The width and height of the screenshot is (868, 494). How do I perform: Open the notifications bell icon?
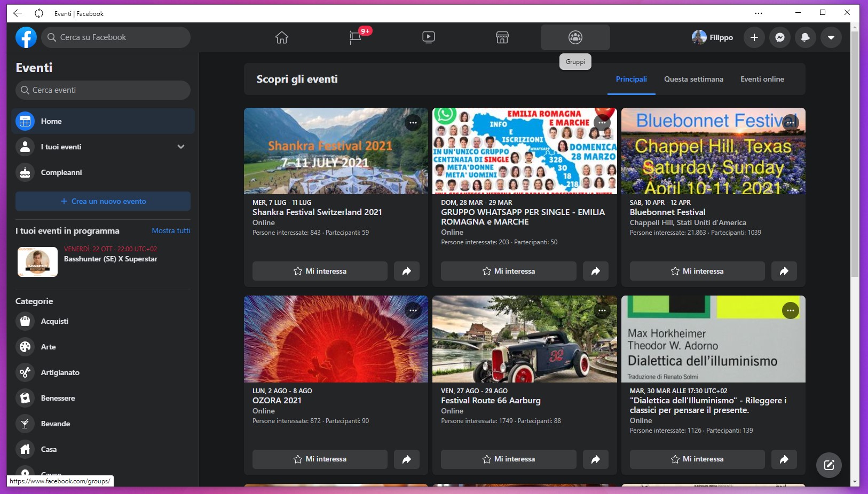806,37
